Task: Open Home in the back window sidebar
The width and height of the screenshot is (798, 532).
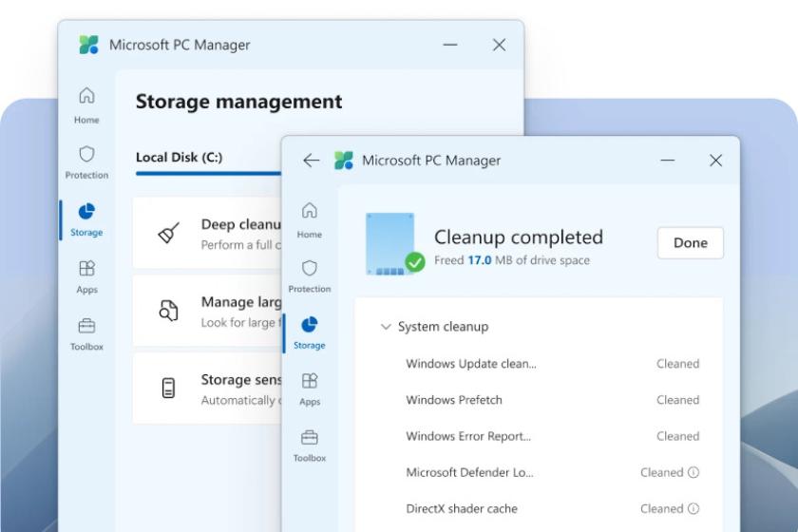Action: (86, 105)
